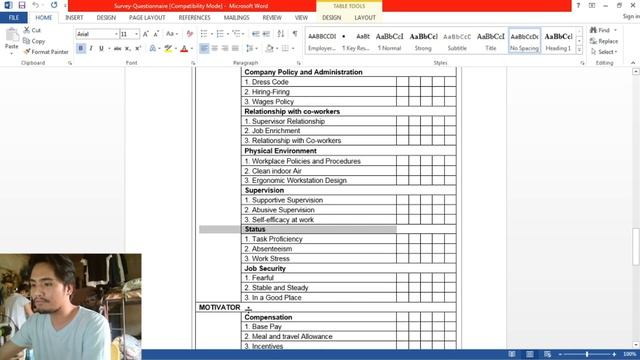Click the Word Help question mark
The width and height of the screenshot is (640, 360).
point(578,5)
